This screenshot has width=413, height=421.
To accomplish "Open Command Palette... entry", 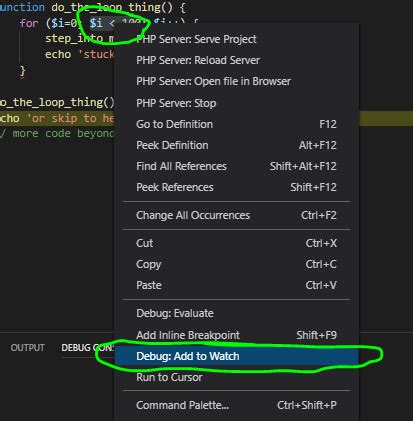I will (236, 405).
